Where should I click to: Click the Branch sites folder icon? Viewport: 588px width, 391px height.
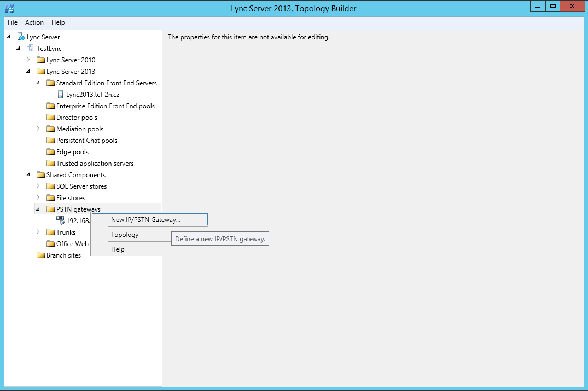(41, 255)
